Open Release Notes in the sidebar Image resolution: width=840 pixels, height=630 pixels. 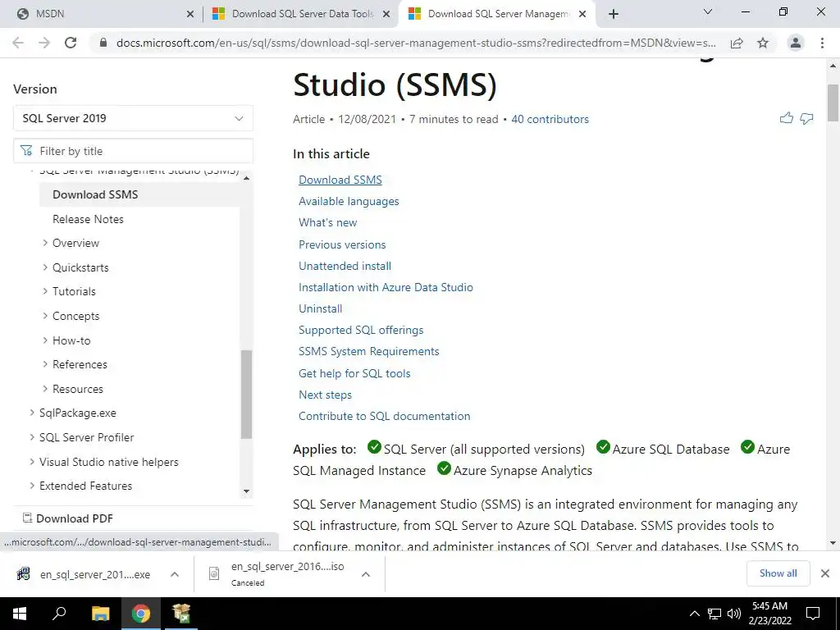pos(88,219)
